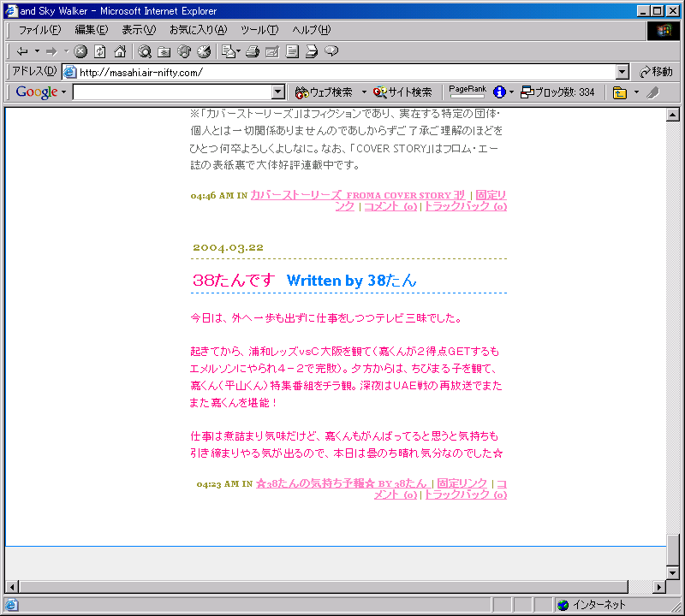
Task: Click into the Google search field
Action: [x=173, y=92]
